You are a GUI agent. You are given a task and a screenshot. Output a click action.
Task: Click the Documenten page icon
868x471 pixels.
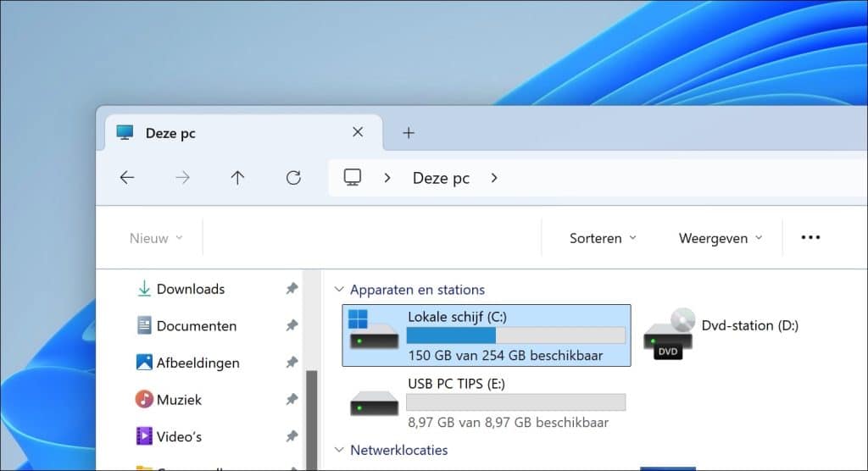[144, 325]
